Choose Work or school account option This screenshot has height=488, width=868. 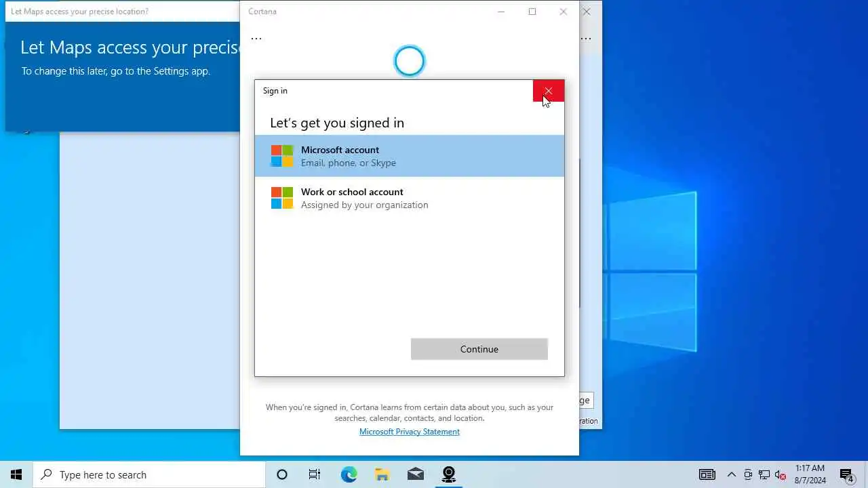(x=409, y=198)
